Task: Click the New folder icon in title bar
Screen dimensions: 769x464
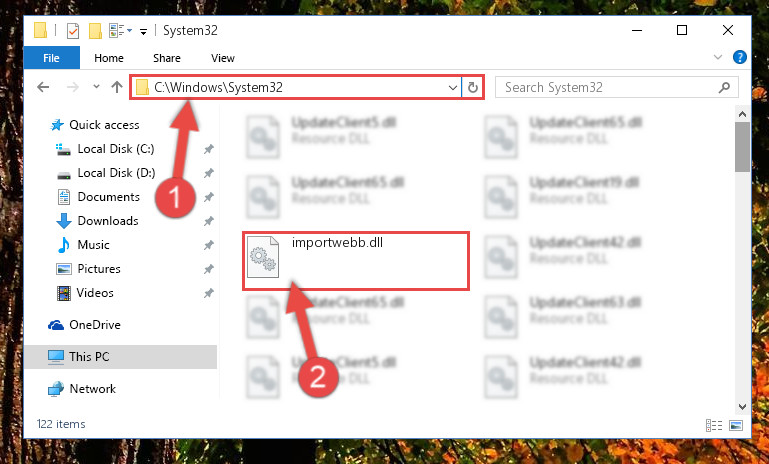Action: point(95,30)
